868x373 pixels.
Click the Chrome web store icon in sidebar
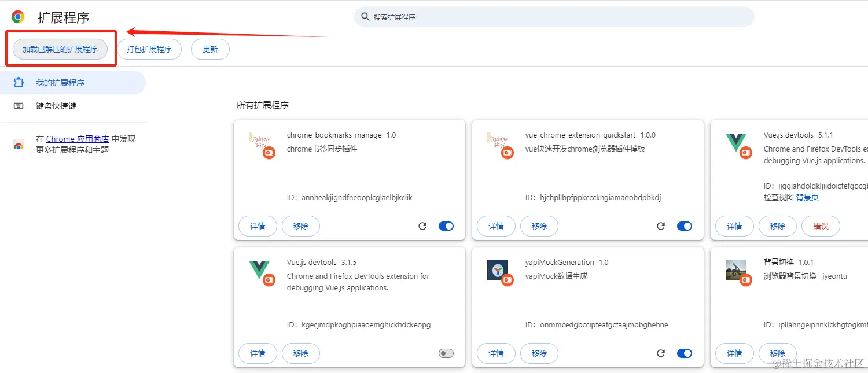point(19,145)
